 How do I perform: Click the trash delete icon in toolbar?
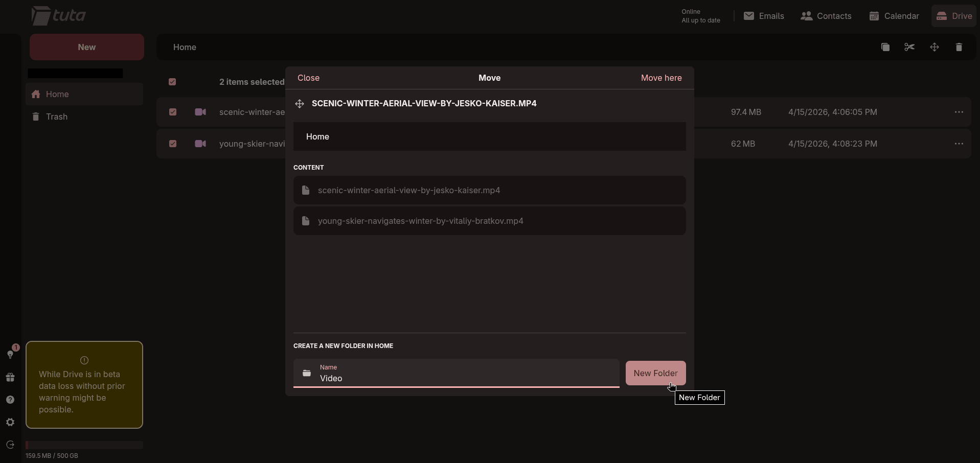[x=959, y=47]
